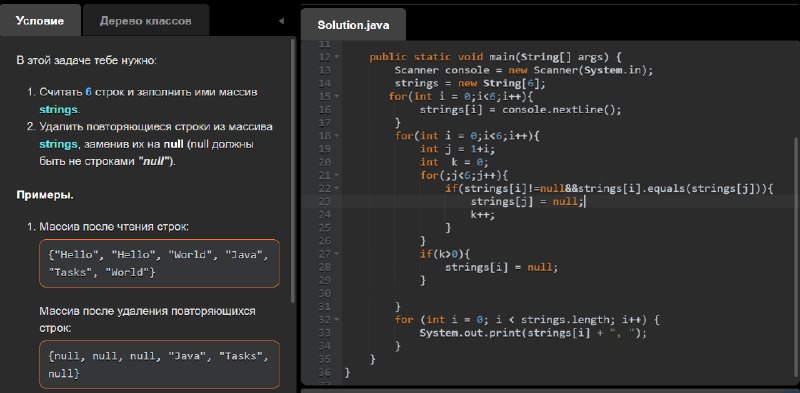Click the 'strings[i] = null;' line 28
800x393 pixels.
pos(502,267)
